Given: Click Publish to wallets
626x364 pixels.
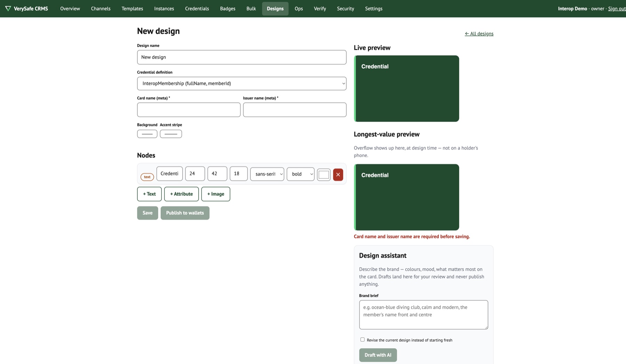Looking at the screenshot, I should tap(185, 213).
